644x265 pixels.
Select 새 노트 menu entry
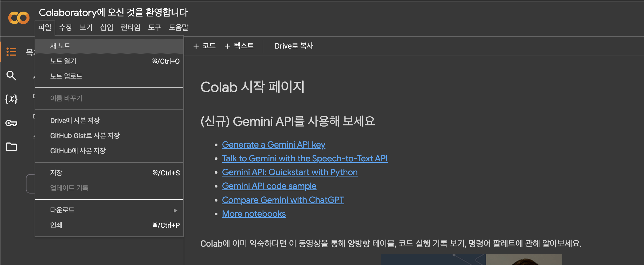[x=109, y=46]
